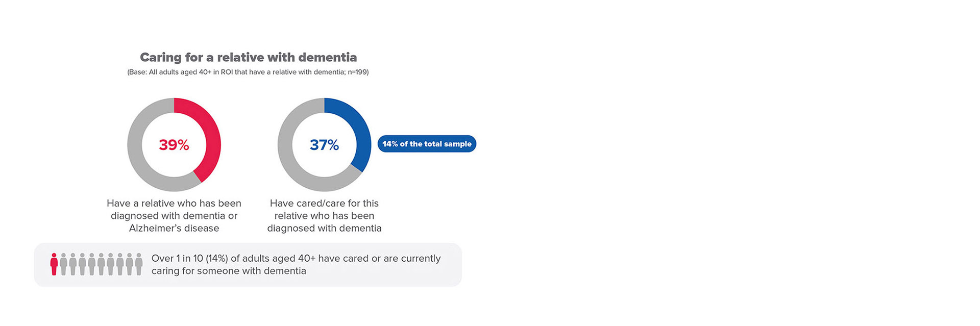Click the "Have cared/care for this relative" caption
The width and height of the screenshot is (980, 326).
coord(324,203)
